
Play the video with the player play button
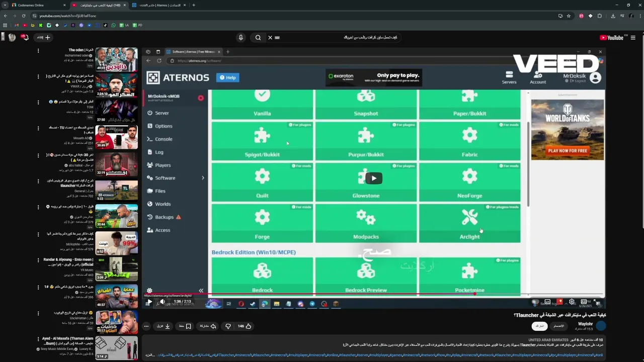tap(149, 302)
